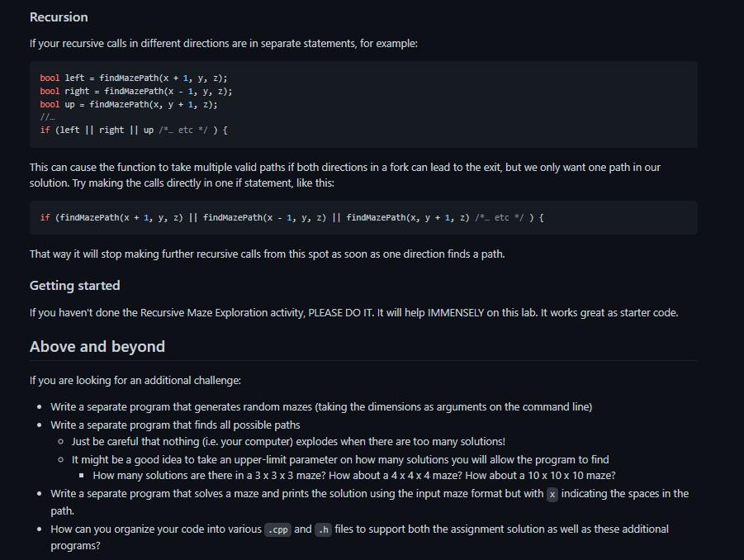Select the .h inline code label

(323, 529)
